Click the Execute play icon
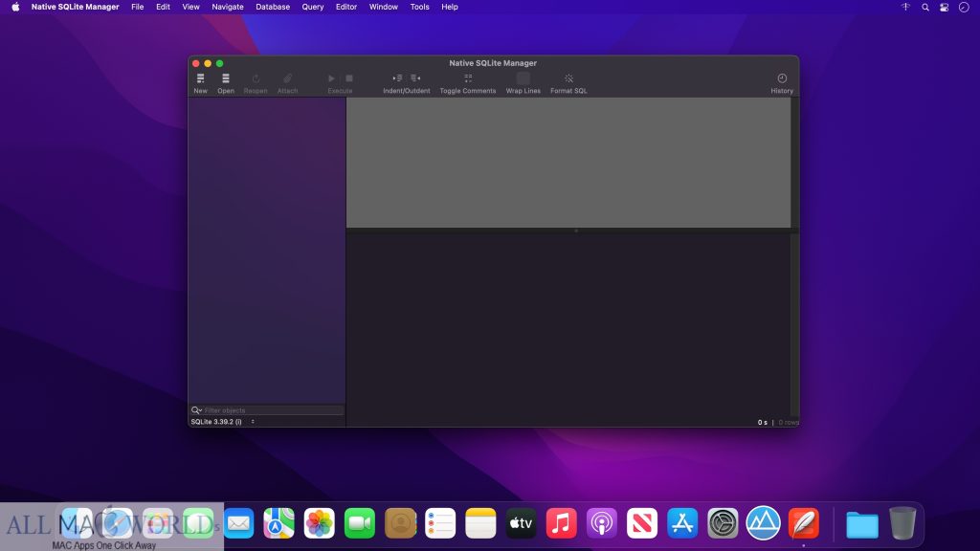Image resolution: width=980 pixels, height=551 pixels. tap(331, 78)
